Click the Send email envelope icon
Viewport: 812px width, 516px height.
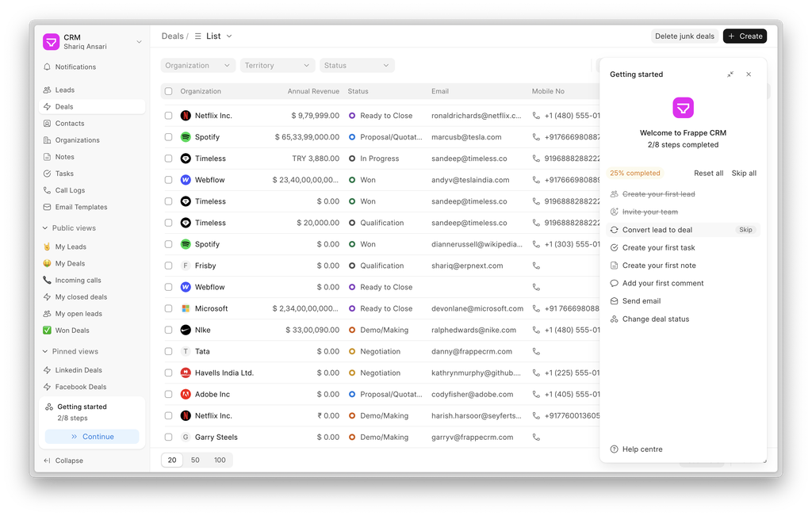[614, 301]
